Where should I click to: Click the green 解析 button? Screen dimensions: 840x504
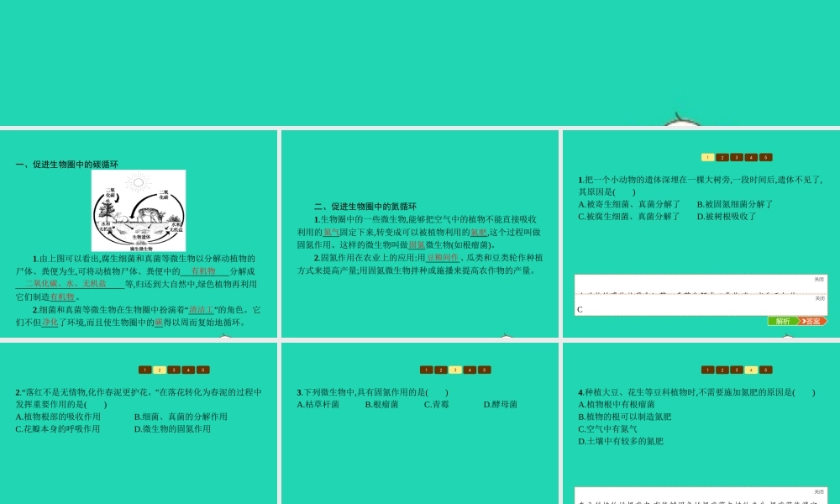click(x=782, y=322)
